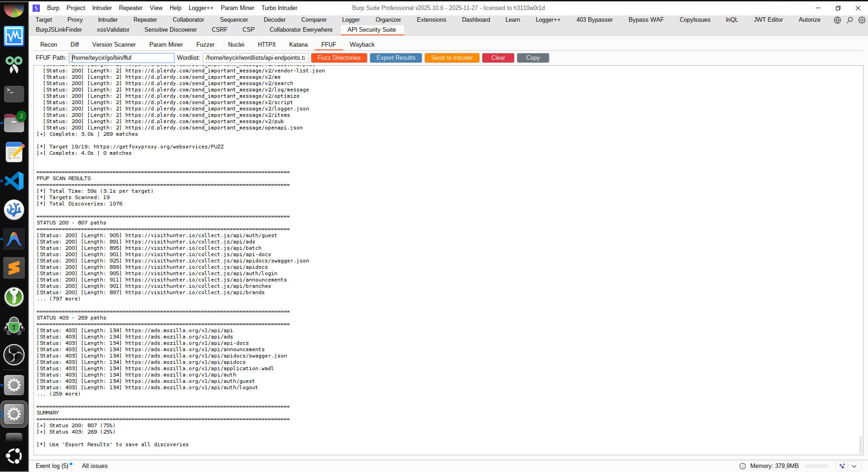
Task: Open Burp settings gear icon at top right
Action: [x=862, y=20]
